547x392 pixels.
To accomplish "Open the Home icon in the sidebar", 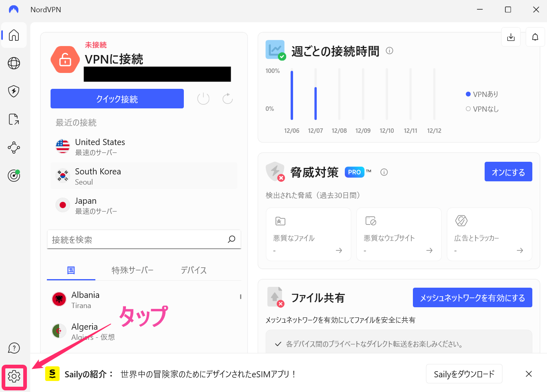I will [14, 35].
